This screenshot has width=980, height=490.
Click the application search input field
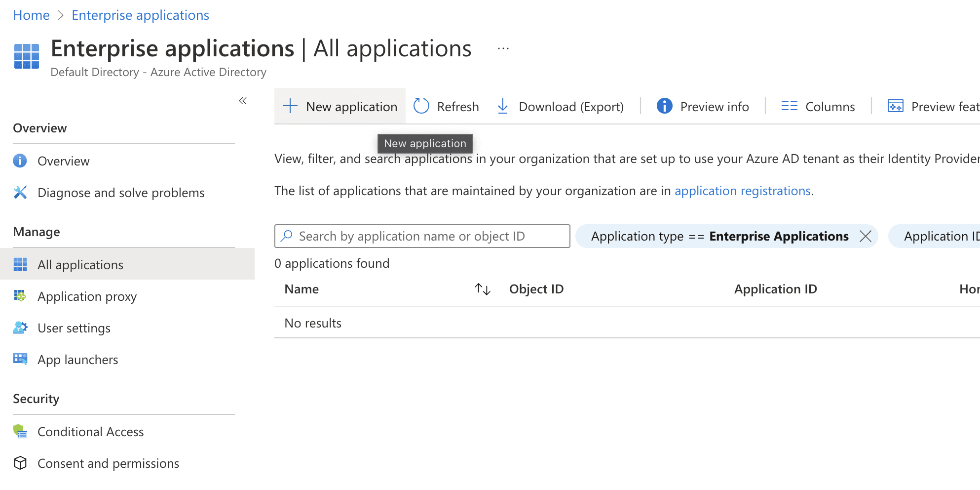click(422, 236)
